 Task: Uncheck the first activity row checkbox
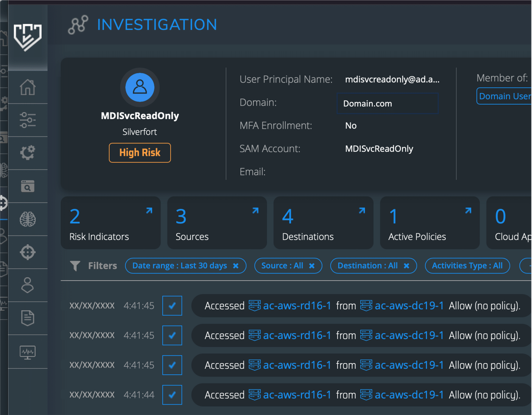click(x=172, y=306)
